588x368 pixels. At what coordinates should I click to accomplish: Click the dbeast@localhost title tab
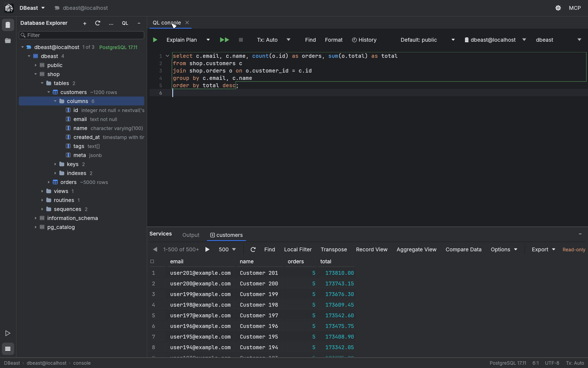point(81,8)
